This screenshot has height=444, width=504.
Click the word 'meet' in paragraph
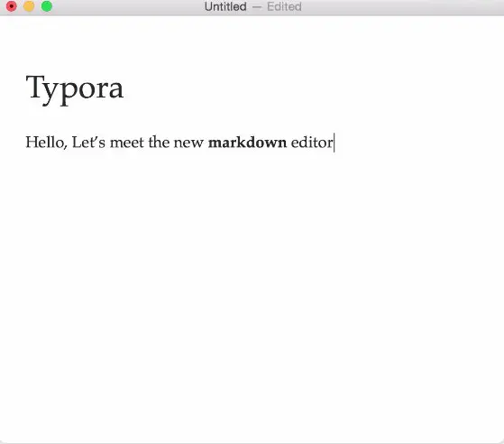coord(127,142)
